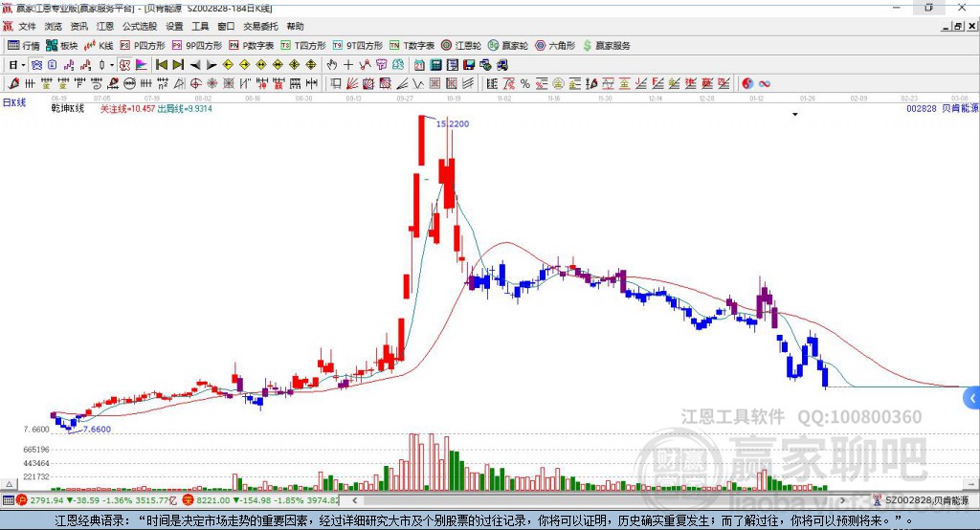Click the first yellow diamond arrow icon
The height and width of the screenshot is (530, 980).
point(228,65)
